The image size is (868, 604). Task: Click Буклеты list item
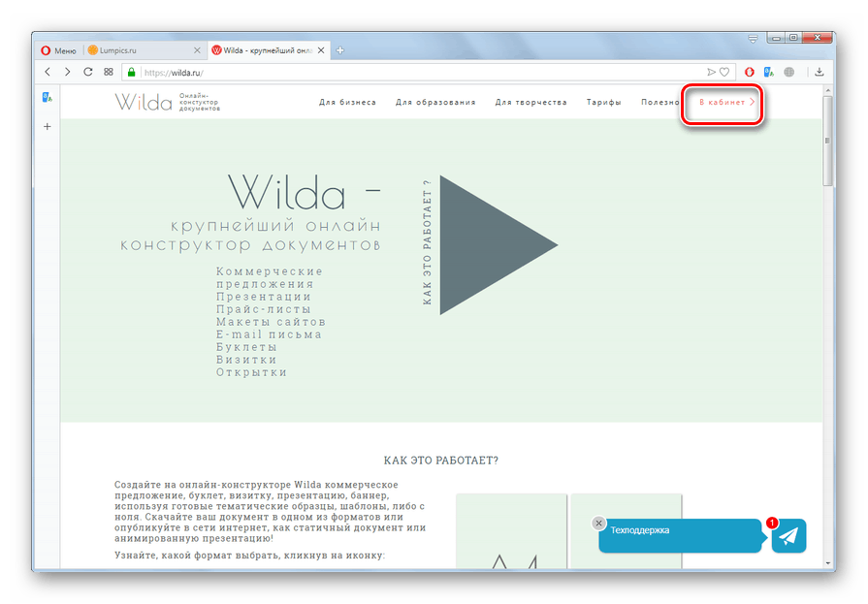[246, 347]
